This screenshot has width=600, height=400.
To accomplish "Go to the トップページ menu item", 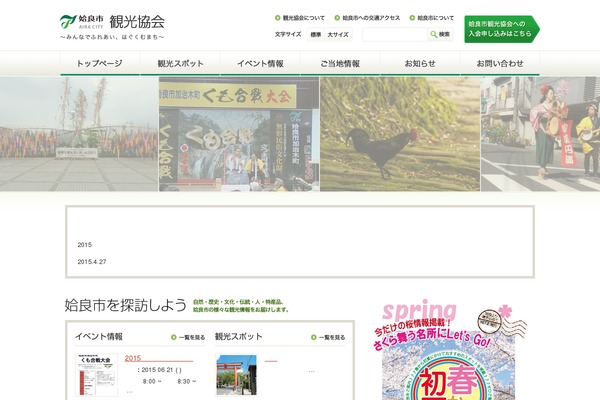I will tap(100, 64).
